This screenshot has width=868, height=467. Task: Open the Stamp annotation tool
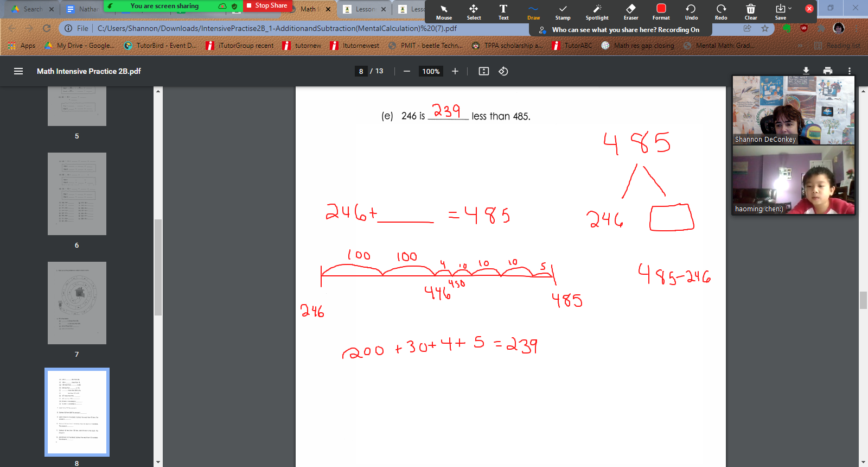pos(563,12)
